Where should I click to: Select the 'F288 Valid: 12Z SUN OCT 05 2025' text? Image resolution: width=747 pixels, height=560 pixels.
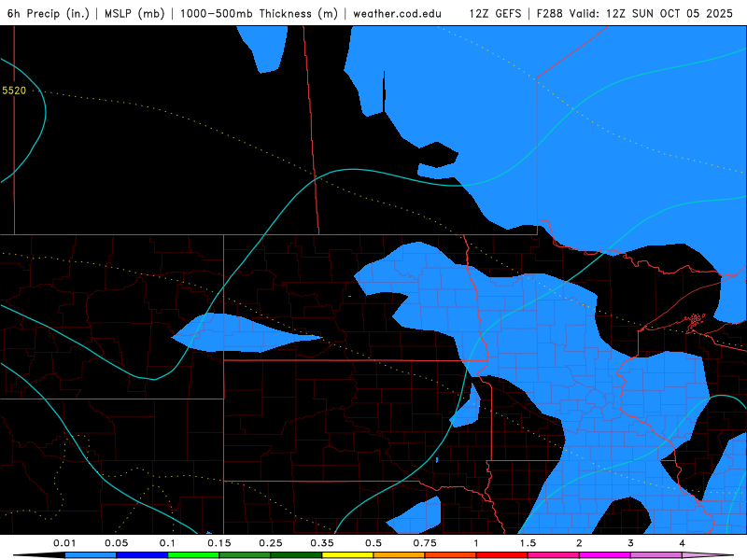coord(635,14)
